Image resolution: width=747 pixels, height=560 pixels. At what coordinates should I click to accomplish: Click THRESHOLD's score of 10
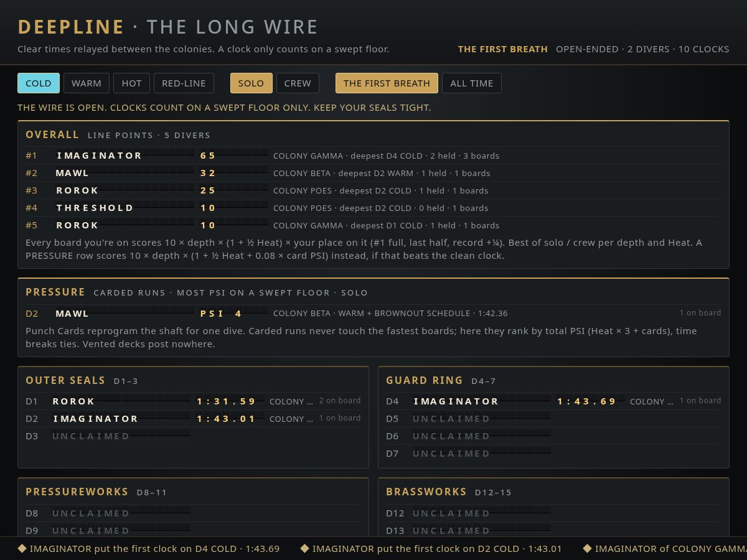click(x=208, y=208)
